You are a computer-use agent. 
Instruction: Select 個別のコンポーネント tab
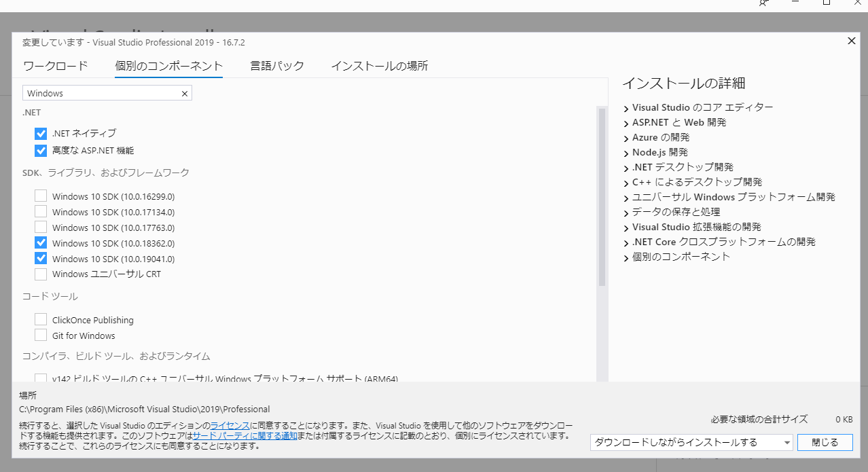pyautogui.click(x=169, y=66)
